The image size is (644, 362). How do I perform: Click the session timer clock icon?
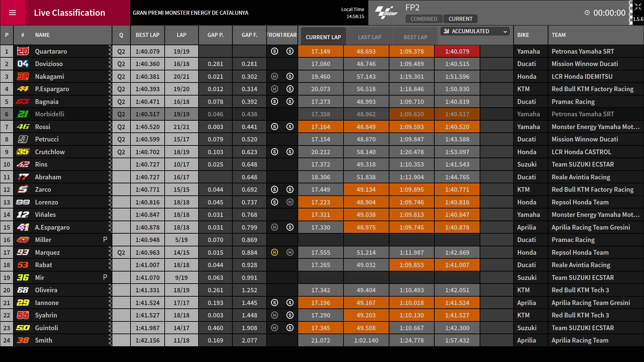point(587,13)
